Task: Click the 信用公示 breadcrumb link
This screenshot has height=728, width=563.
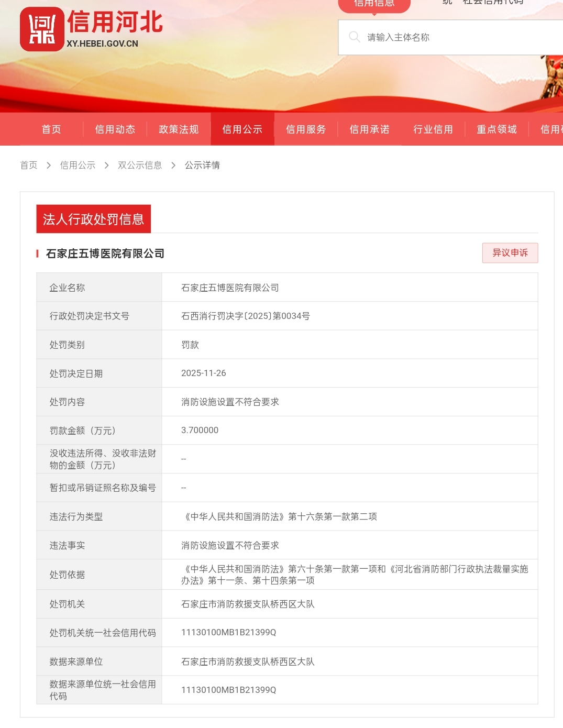Action: [78, 166]
